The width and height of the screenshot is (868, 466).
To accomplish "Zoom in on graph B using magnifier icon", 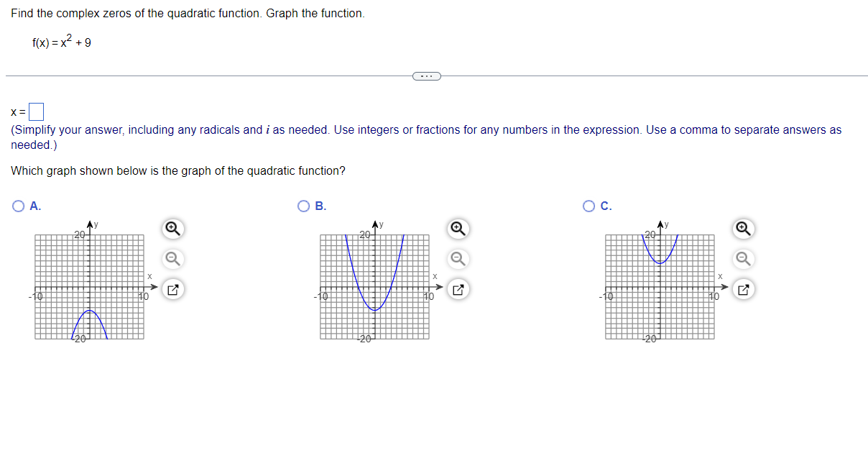I will tap(458, 229).
